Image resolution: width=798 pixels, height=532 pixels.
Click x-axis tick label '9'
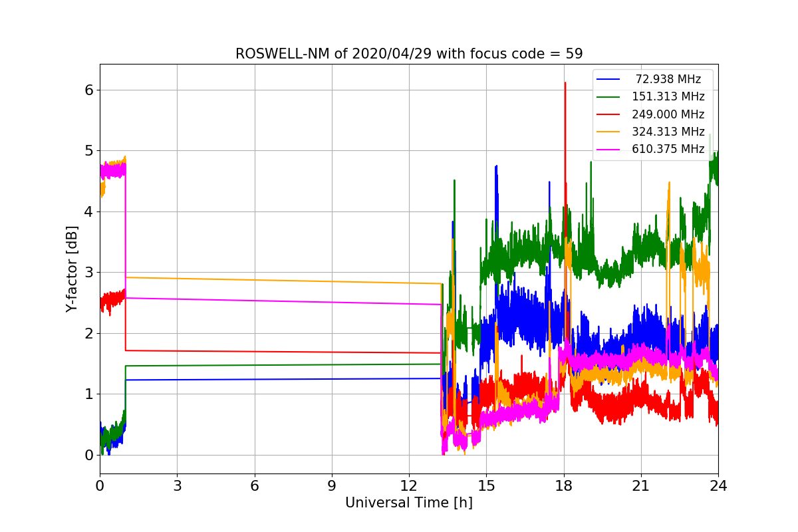click(x=332, y=486)
